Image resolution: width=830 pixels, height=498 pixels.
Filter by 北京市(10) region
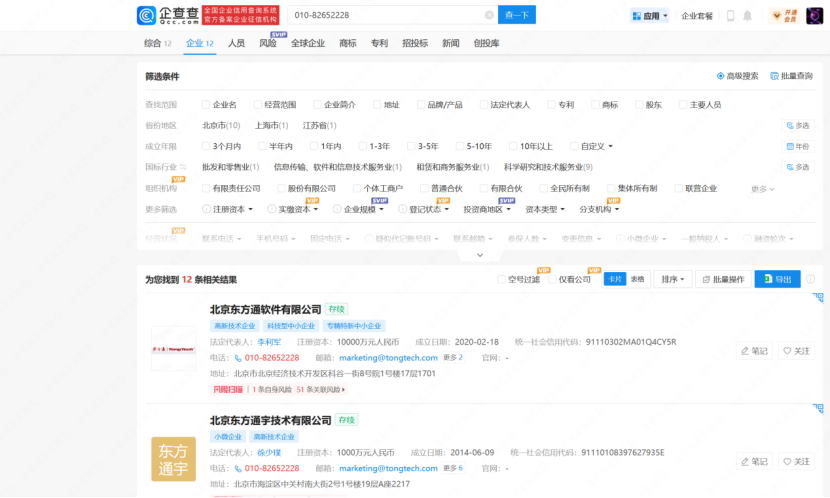click(221, 125)
